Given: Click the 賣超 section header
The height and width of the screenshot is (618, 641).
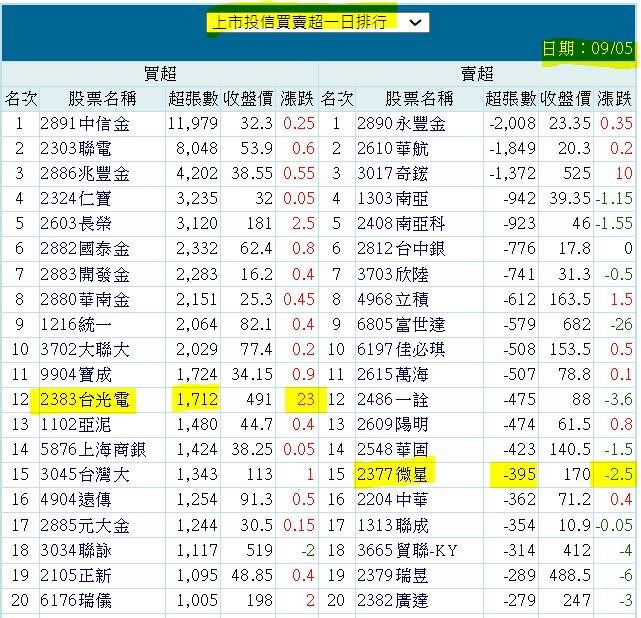Looking at the screenshot, I should point(477,73).
